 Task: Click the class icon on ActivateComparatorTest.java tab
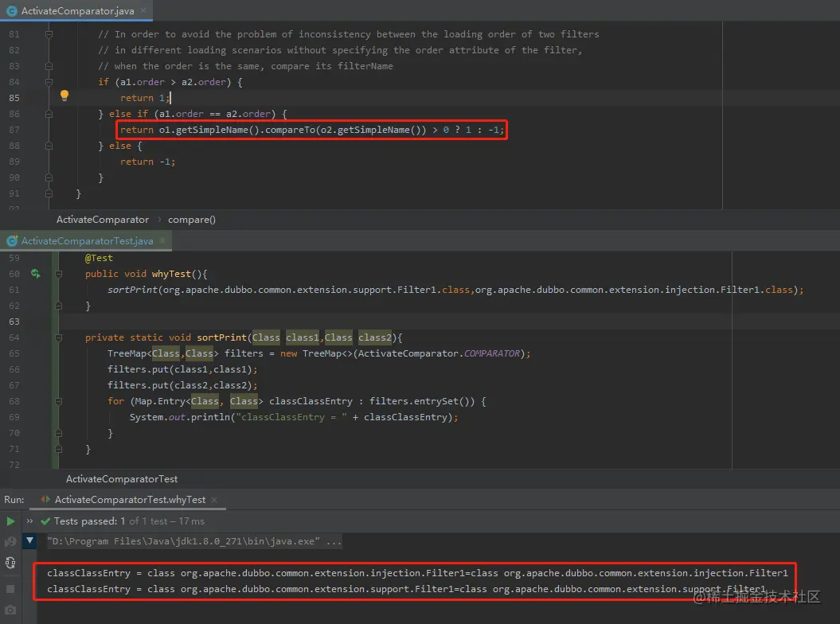point(12,241)
